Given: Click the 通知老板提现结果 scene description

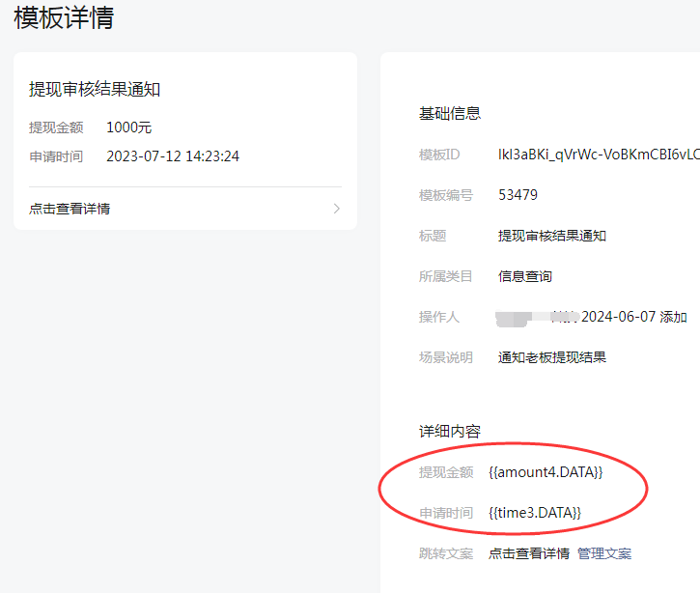Looking at the screenshot, I should tap(551, 357).
